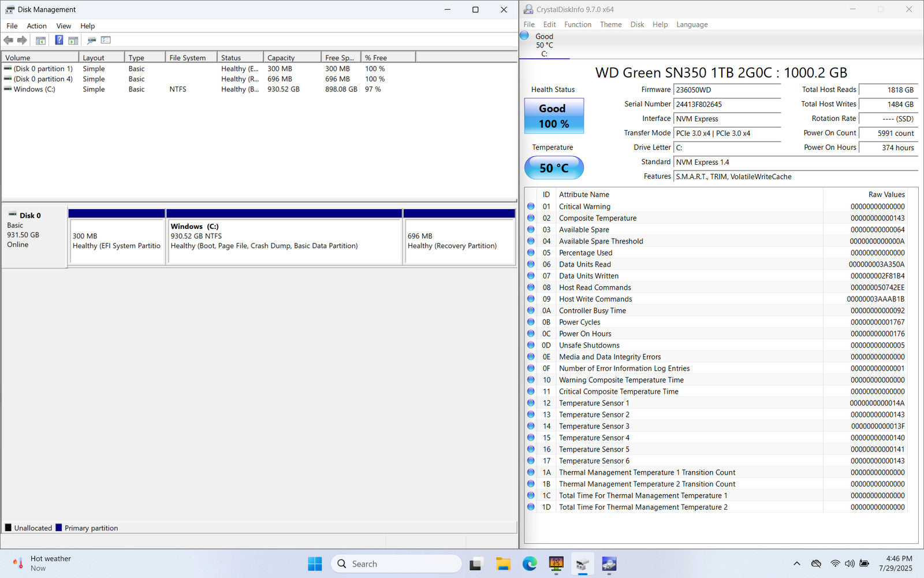The height and width of the screenshot is (578, 924).
Task: Click the Show/Hide Action Pane toolbar icon
Action: point(73,40)
